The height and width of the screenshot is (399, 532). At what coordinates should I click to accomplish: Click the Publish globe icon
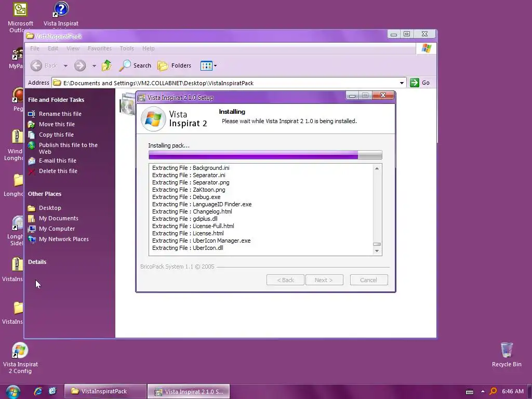click(32, 145)
